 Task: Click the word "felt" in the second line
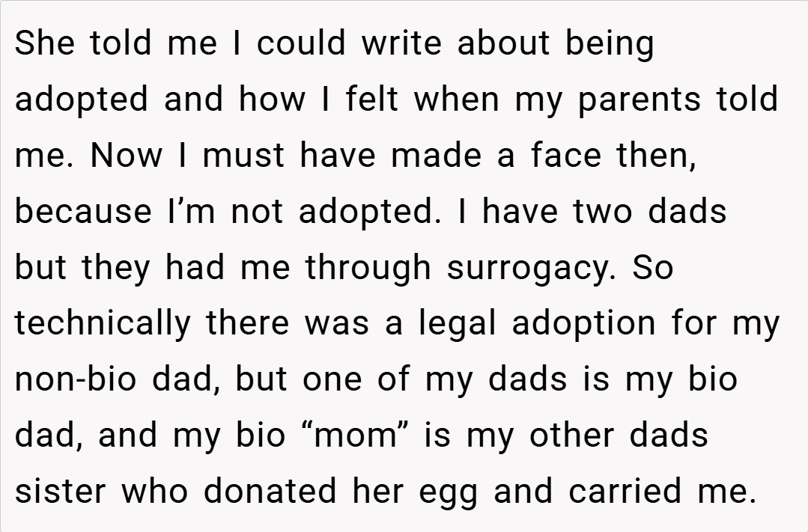(x=373, y=100)
